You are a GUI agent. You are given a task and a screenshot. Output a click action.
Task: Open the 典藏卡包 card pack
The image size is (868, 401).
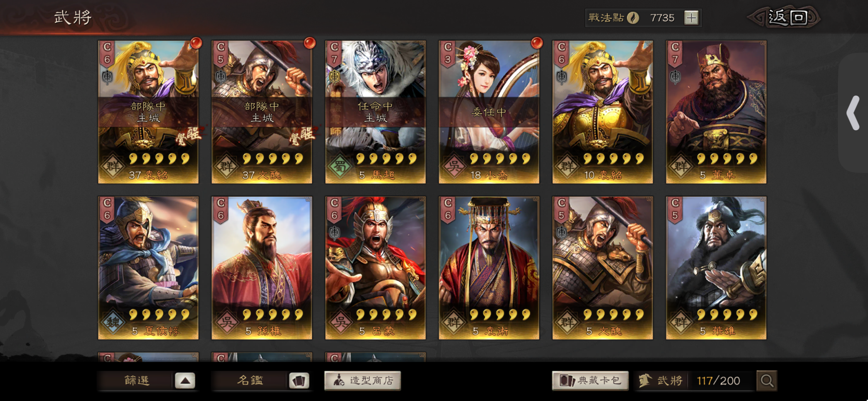(x=590, y=381)
